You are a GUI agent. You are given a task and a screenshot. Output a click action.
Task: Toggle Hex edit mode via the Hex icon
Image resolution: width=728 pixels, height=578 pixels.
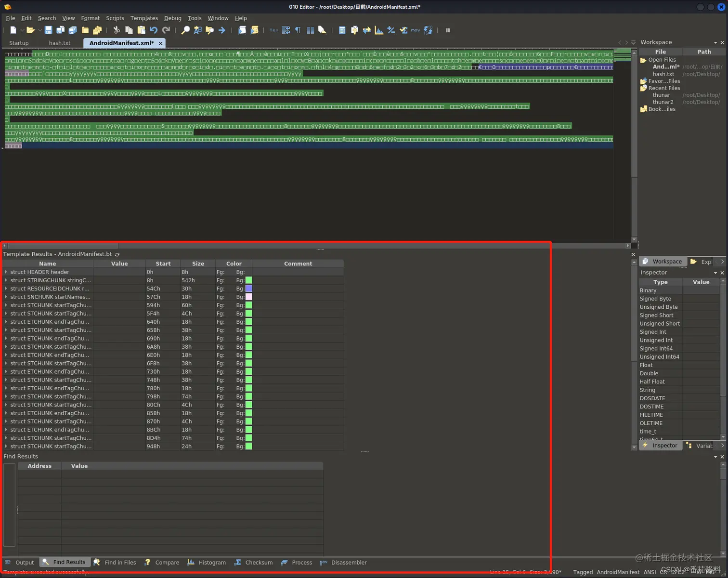[x=273, y=30]
